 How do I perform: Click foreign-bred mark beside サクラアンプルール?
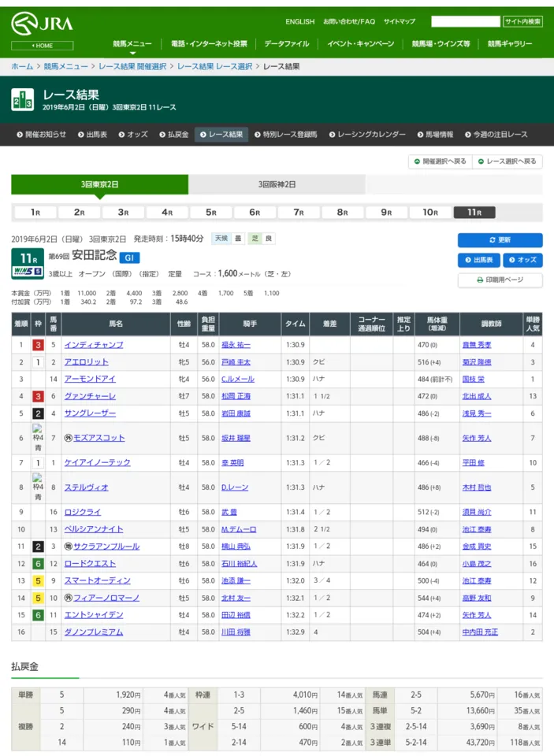[68, 547]
